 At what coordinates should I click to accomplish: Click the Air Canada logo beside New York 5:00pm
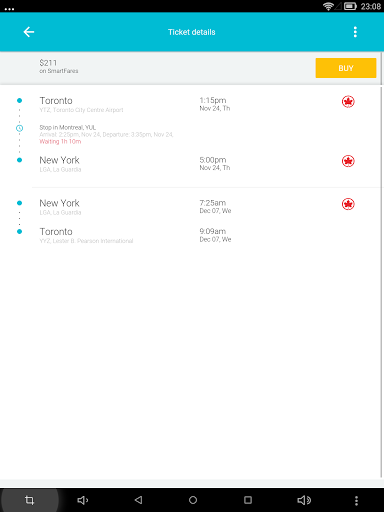coord(348,161)
